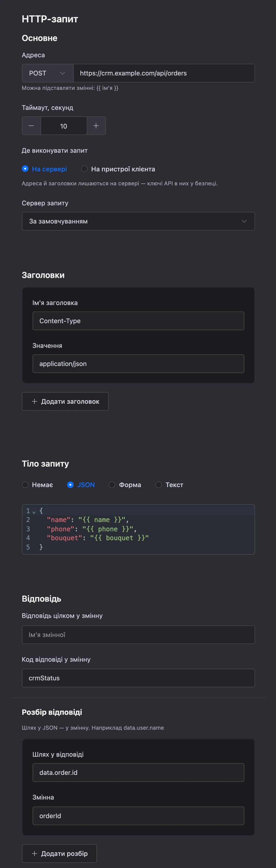Viewport: 276px width, 868px height.
Task: Expand the 'За замовчуванням' server dropdown
Action: click(138, 221)
